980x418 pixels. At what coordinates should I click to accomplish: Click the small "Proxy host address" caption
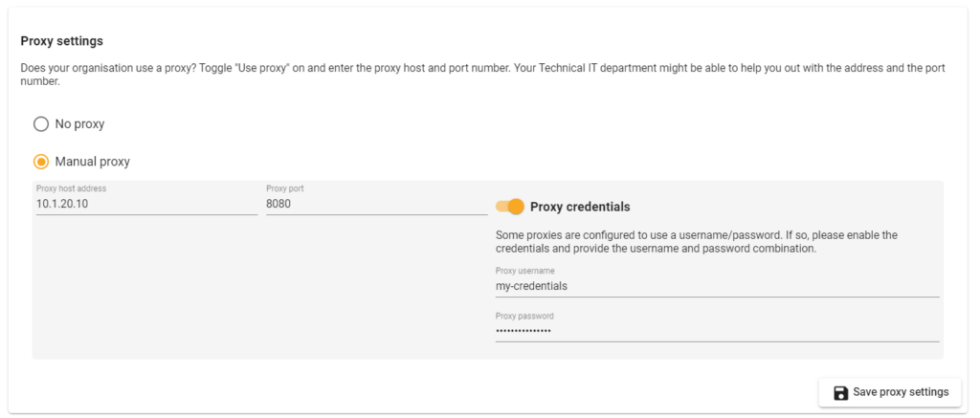[71, 188]
